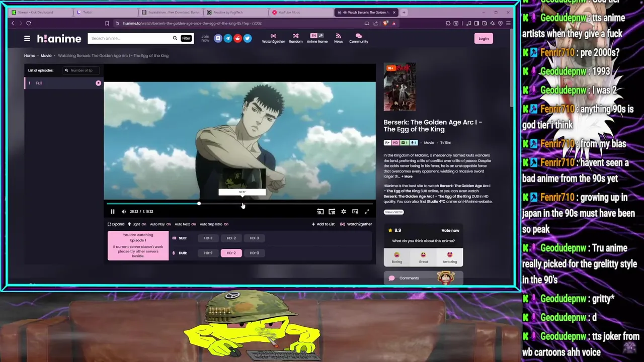This screenshot has width=644, height=362.
Task: Open the Reddit social icon
Action: 237,38
